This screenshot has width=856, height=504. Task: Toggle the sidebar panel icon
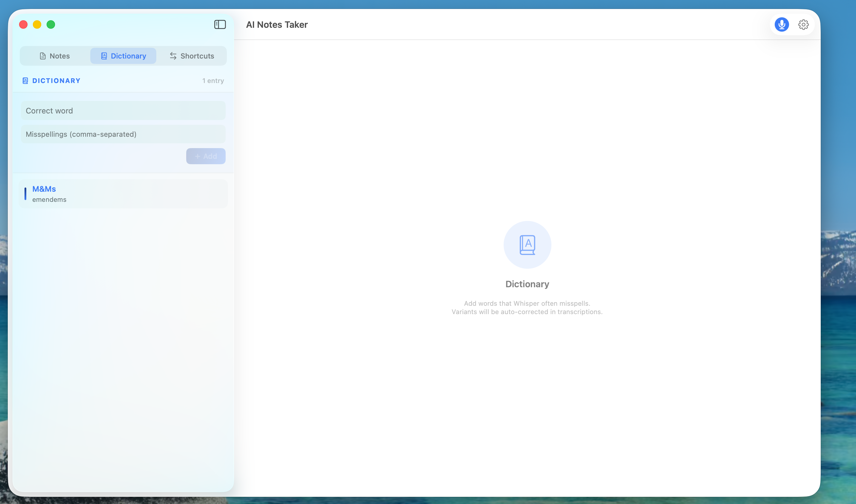tap(220, 24)
